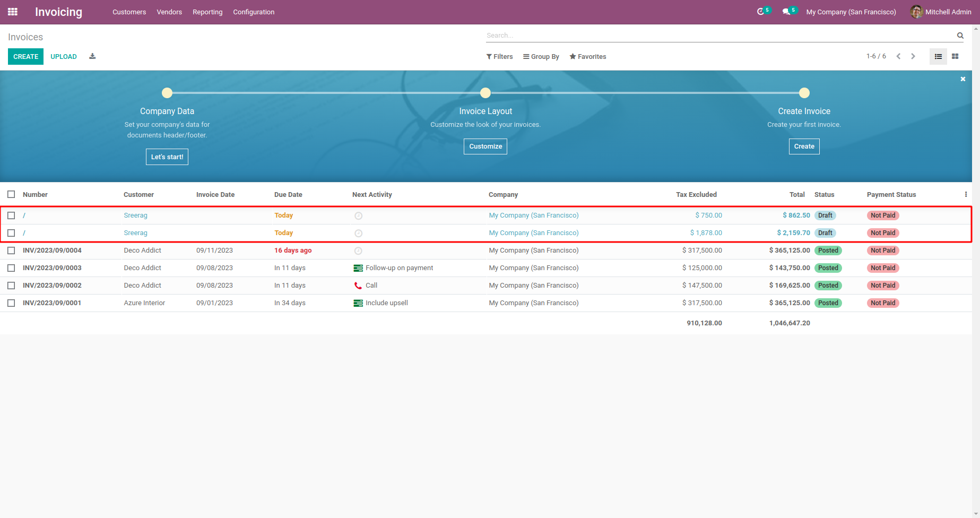Toggle select-all checkbox in table header
Image resolution: width=980 pixels, height=518 pixels.
coord(11,194)
